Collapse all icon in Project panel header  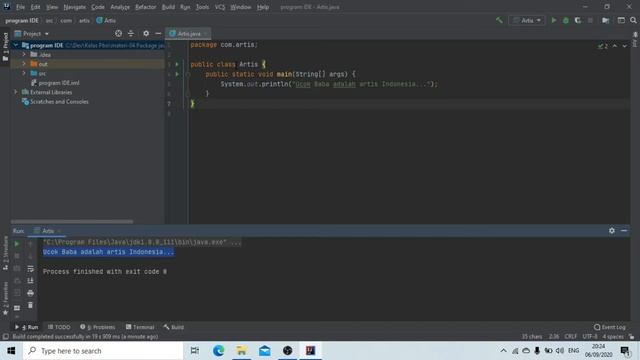131,33
